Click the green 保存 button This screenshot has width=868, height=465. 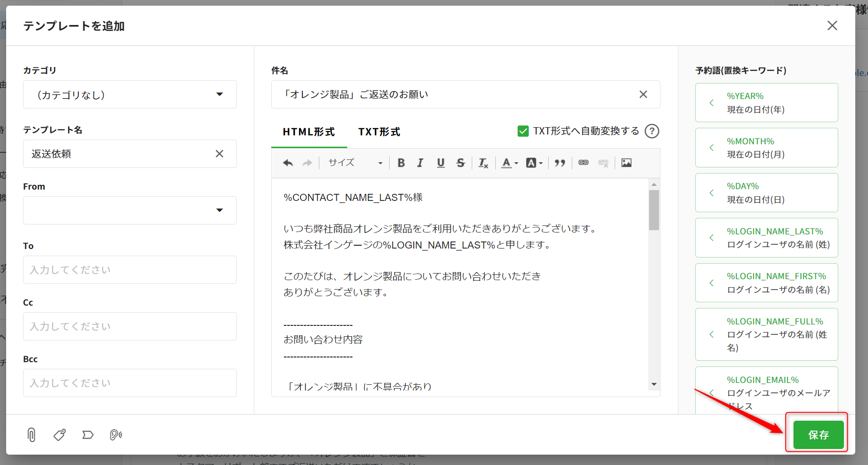(x=818, y=435)
